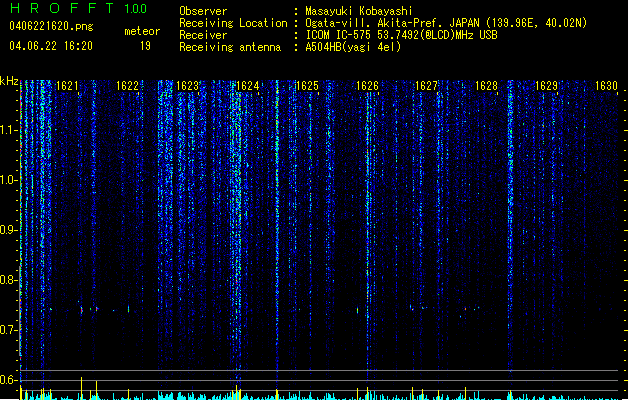Screen dimensions: 629x400
Task: Click the date stamp 04.06.22 16:20
Action: click(x=51, y=46)
